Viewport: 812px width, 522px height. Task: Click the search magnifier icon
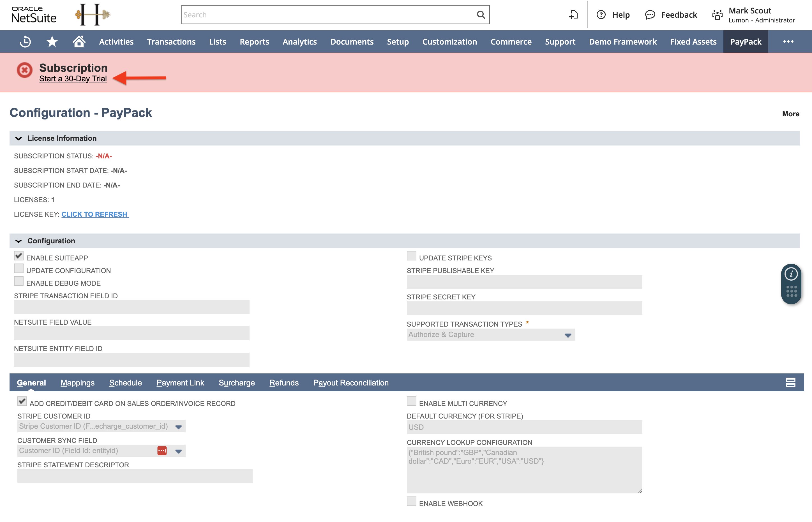[x=481, y=15]
